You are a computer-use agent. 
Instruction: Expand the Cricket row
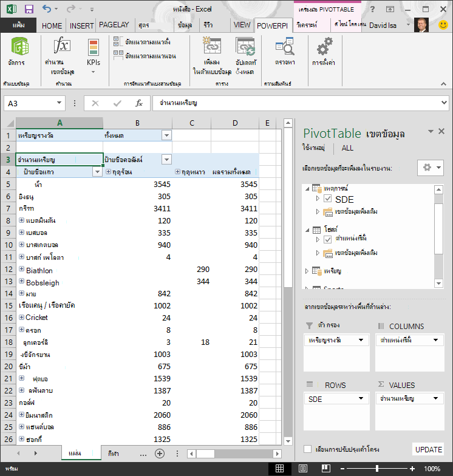click(x=22, y=317)
